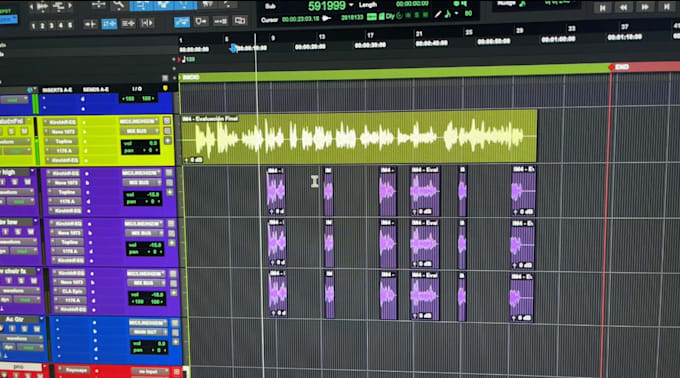This screenshot has width=680, height=378.
Task: Click the Rewind transport button
Action: point(624,7)
